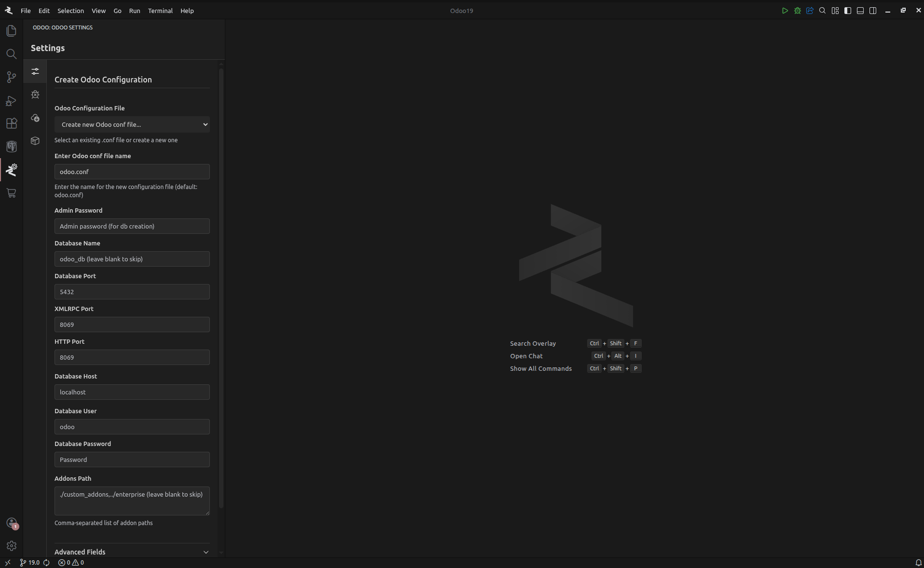Select the cloud download settings tab
The height and width of the screenshot is (568, 924).
35,118
